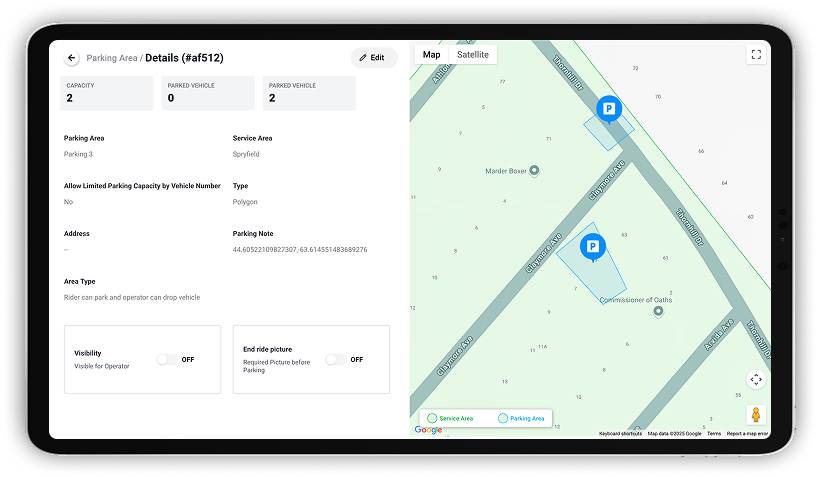Viewport: 819px width, 478px height.
Task: Enable End ride picture toggle
Action: pyautogui.click(x=336, y=359)
